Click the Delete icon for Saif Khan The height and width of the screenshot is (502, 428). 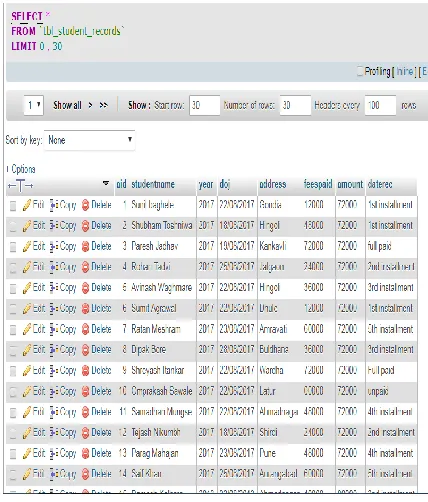[86, 474]
